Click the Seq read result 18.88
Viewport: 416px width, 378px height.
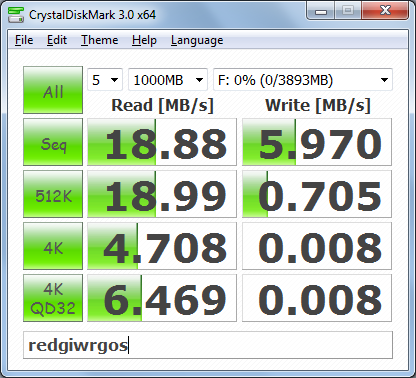[162, 142]
